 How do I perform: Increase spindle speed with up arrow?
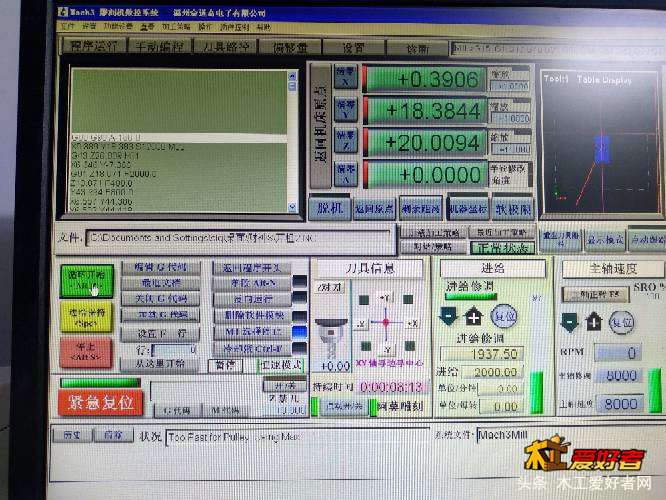(594, 322)
